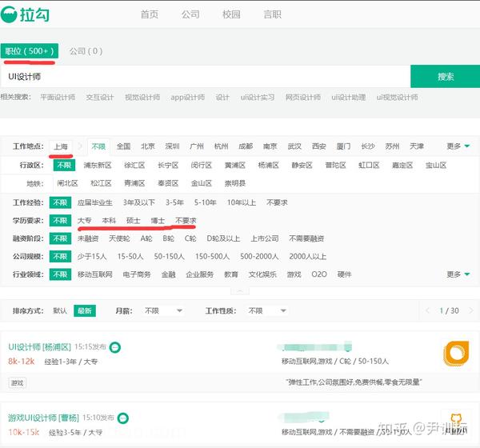This screenshot has width=480, height=448.
Task: Switch to 公司 (0) tab
Action: tap(86, 51)
